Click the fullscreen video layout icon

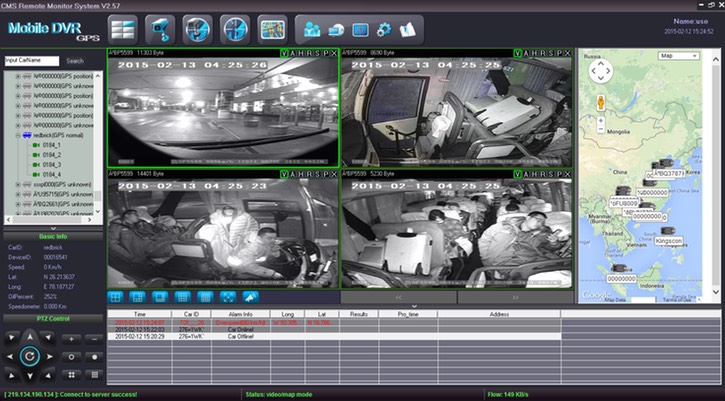coord(226,297)
